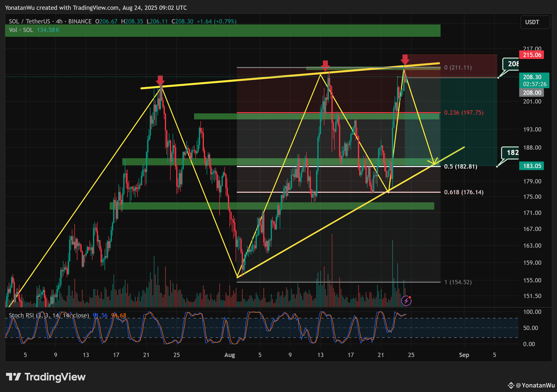Click the 208 price callout box

click(511, 64)
